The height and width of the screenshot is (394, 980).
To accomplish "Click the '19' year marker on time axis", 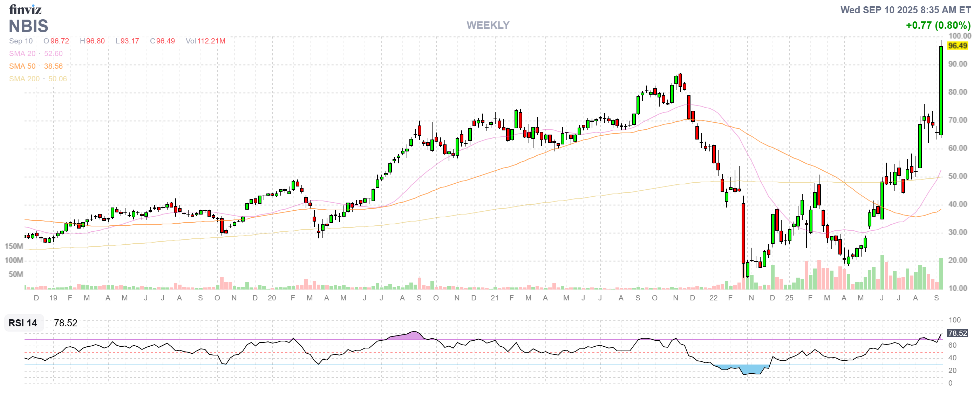I will coord(53,298).
